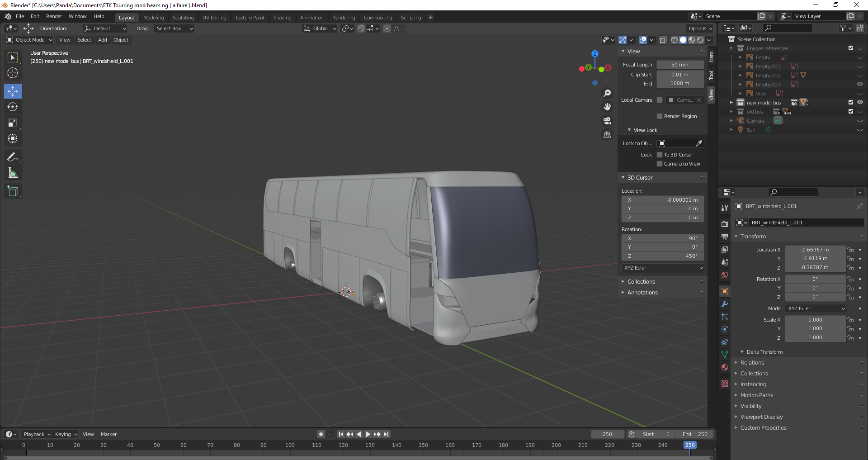The width and height of the screenshot is (868, 460).
Task: Toggle camera view in the viewport
Action: point(607,121)
